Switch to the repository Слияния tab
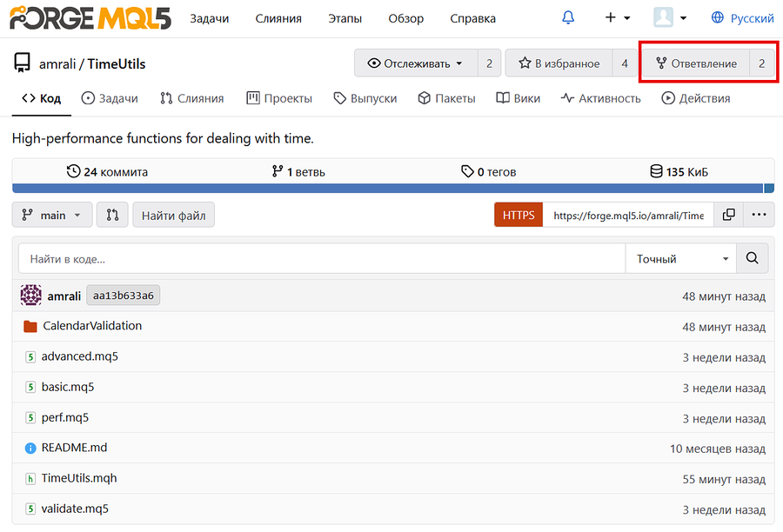The image size is (783, 532). point(191,98)
